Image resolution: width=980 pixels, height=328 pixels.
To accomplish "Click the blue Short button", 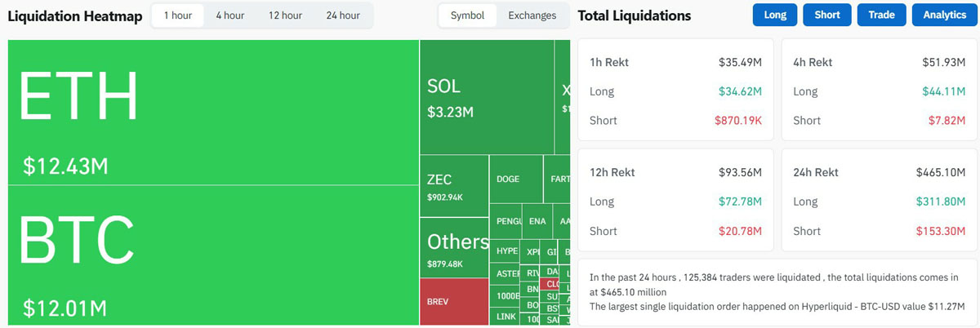I will click(827, 16).
